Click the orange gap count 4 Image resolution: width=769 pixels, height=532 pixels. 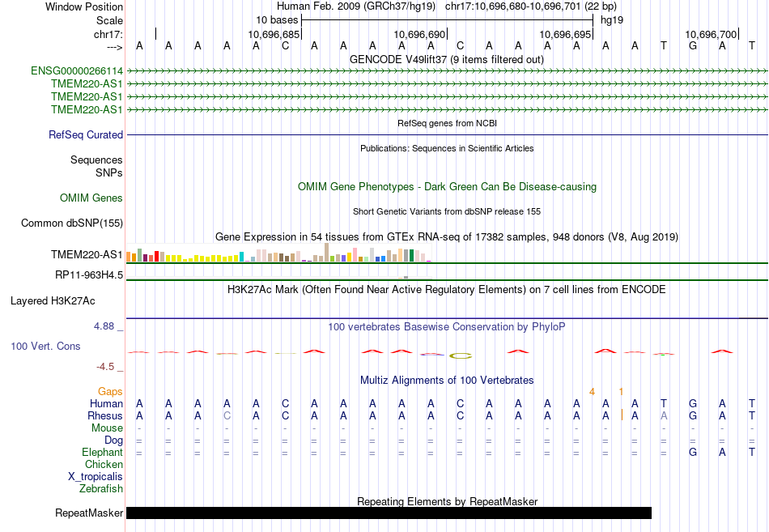click(x=592, y=392)
